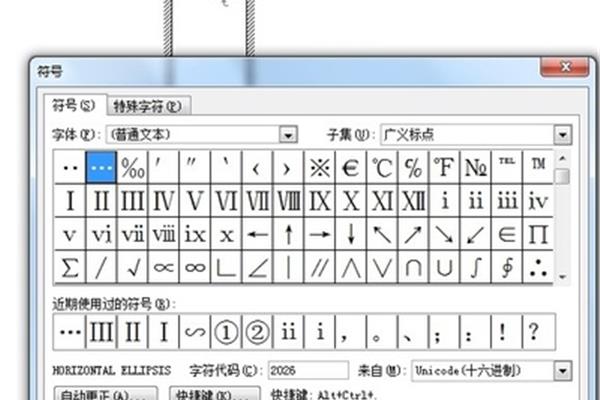Screen dimensions: 600x400
Task: Pick the south-west arrow ↙ symbol
Action: (476, 234)
